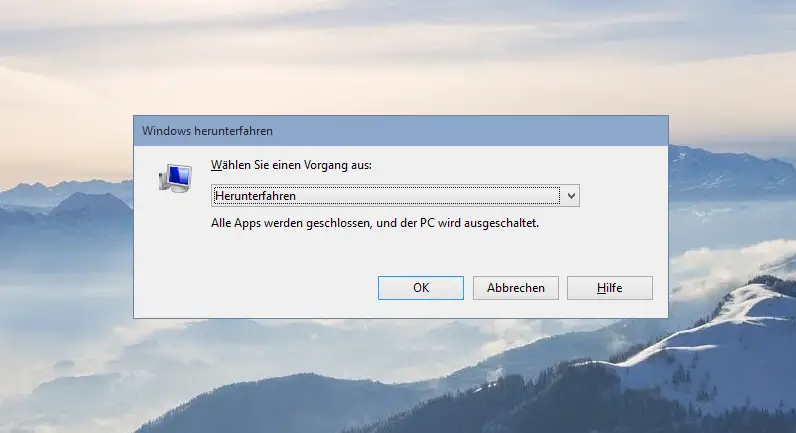Click the 'Wählen Sie einen Vorgang aus:' label

tap(291, 165)
